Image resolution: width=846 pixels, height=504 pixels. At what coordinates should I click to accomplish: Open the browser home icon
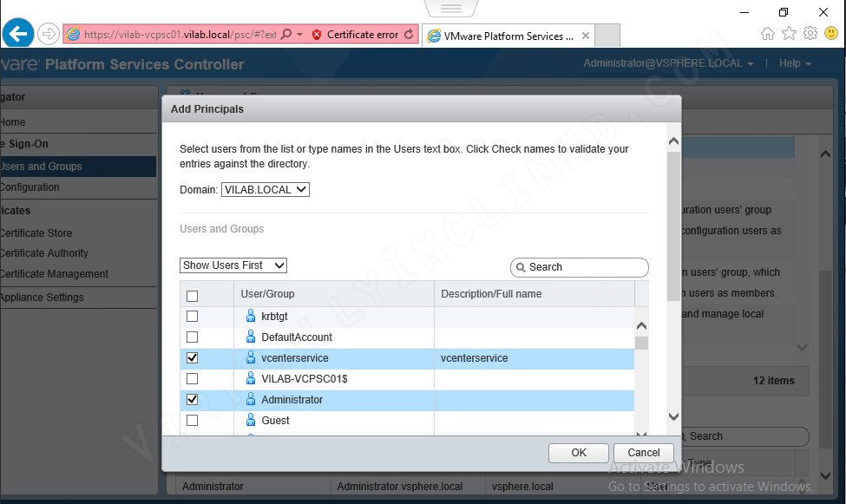pyautogui.click(x=767, y=34)
